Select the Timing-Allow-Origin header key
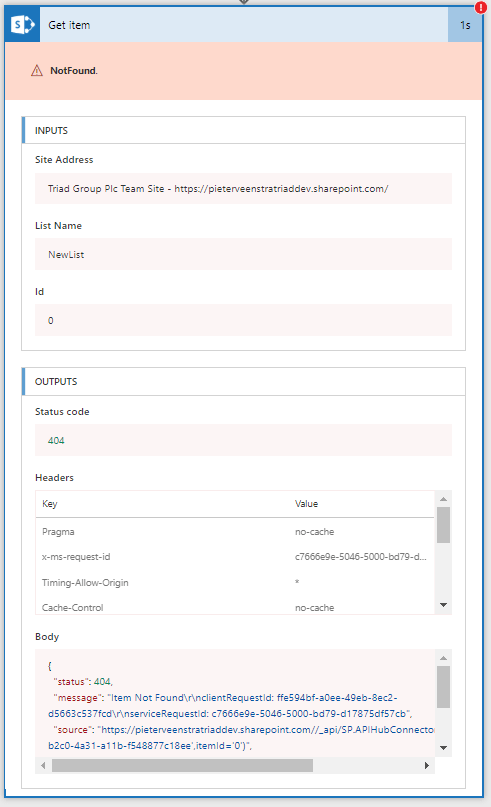491x807 pixels. click(x=85, y=582)
